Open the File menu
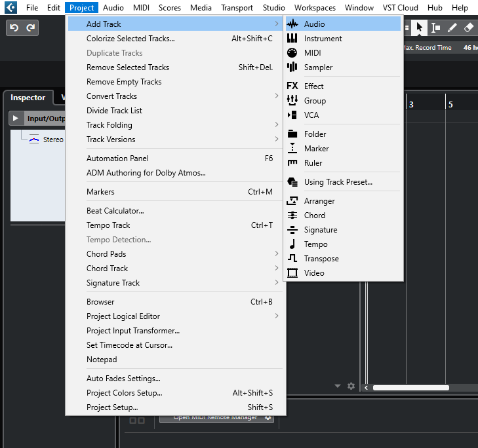Screen dimensions: 478x448 [x=32, y=8]
